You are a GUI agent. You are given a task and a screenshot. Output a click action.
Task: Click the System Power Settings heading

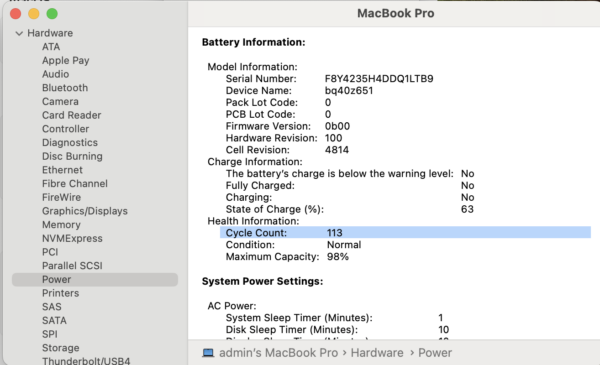262,281
